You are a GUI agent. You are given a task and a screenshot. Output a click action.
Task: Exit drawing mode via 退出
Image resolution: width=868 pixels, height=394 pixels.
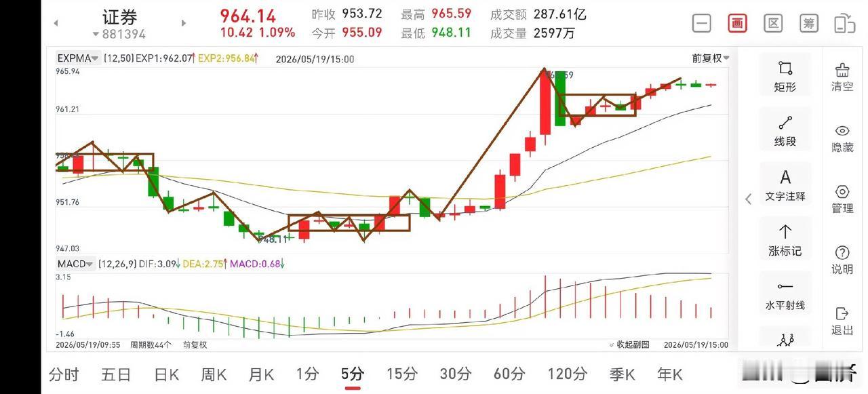tap(842, 321)
